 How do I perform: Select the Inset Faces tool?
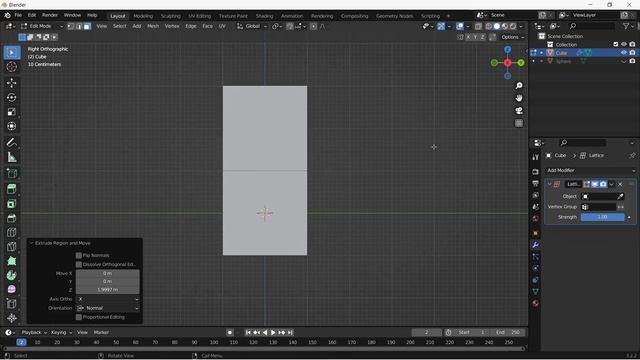(x=11, y=204)
